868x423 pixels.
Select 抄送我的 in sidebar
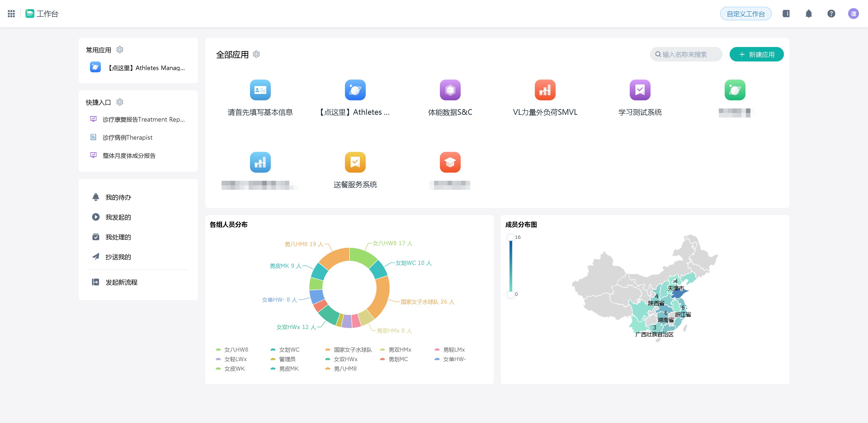click(x=118, y=257)
